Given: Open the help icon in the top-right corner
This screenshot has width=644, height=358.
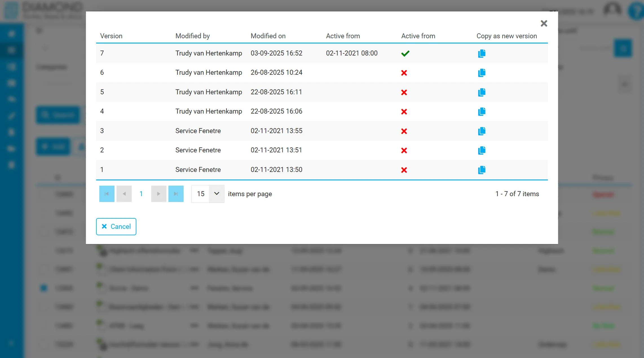Looking at the screenshot, I should (636, 12).
